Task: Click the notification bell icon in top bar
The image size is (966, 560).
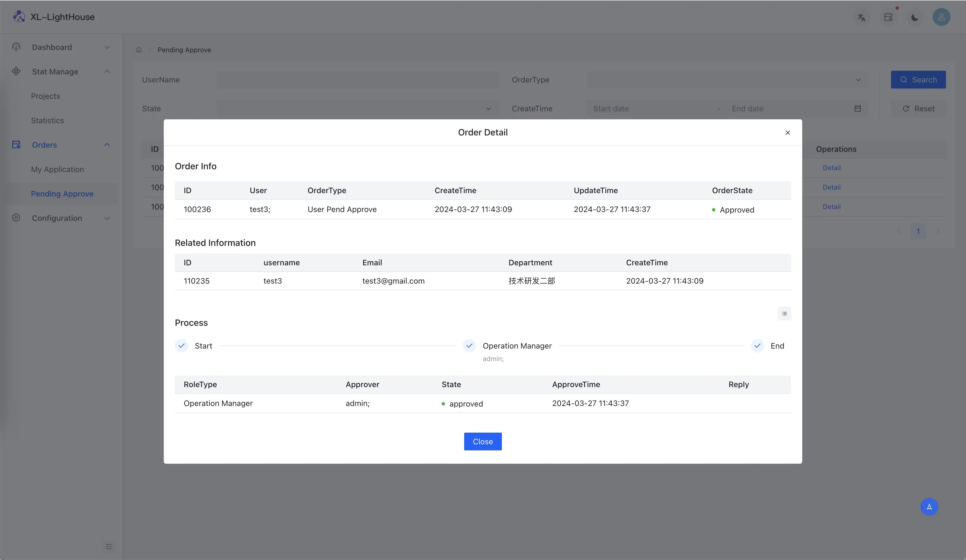Action: pos(889,17)
